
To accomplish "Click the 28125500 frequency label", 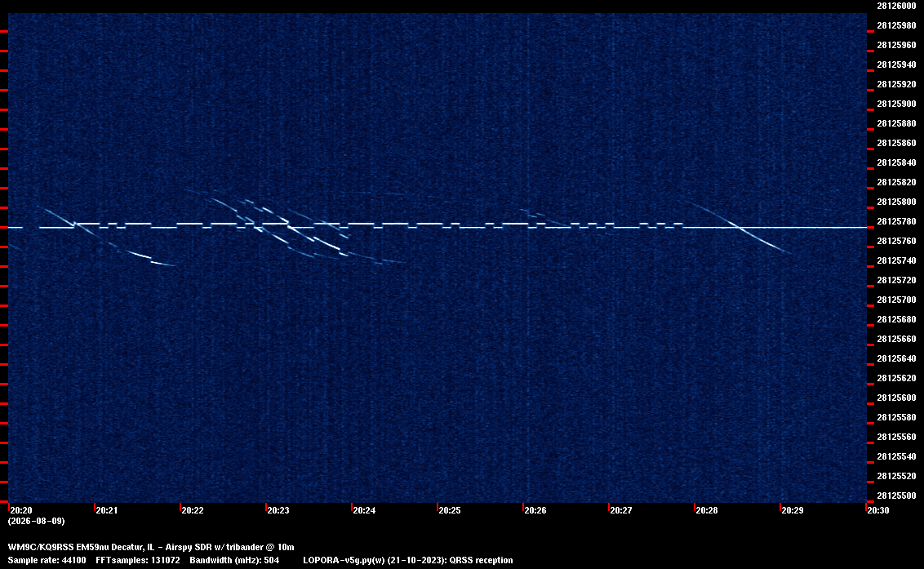I will click(896, 496).
